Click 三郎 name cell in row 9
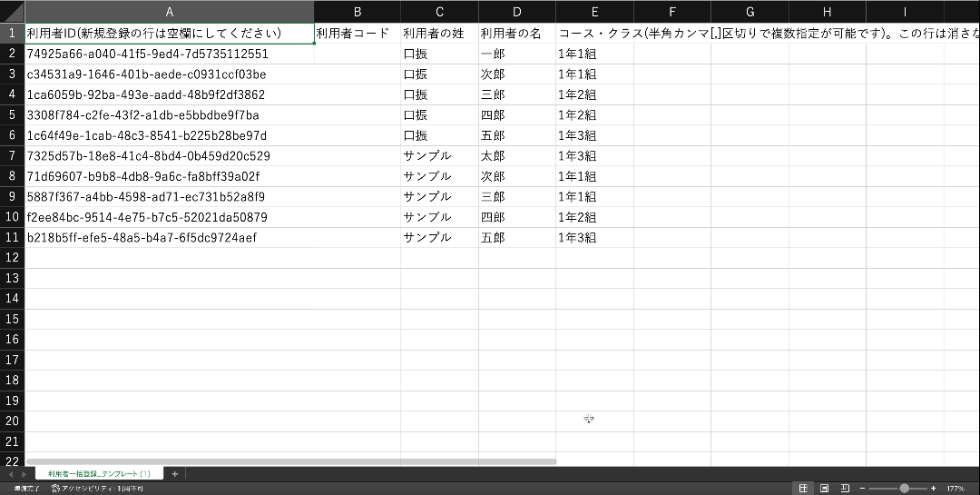980x495 pixels. point(517,196)
